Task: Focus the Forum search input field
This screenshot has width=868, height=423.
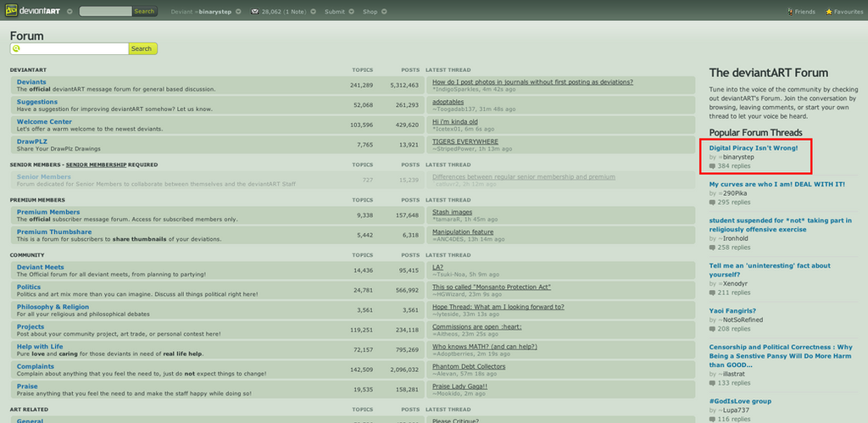Action: (x=70, y=48)
